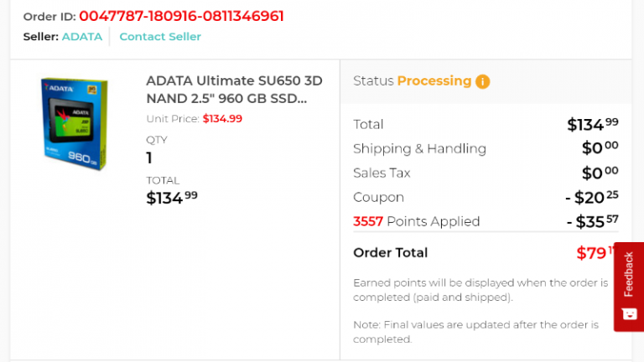
Task: Click the Shipping & Handling label
Action: pyautogui.click(x=419, y=149)
